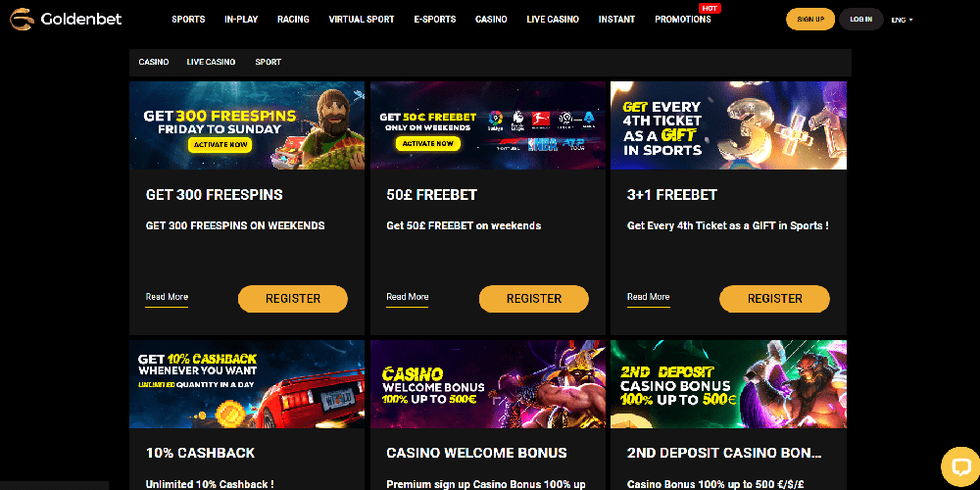This screenshot has height=490, width=980.
Task: Register for the 3+1 Freebet offer
Action: point(774,299)
